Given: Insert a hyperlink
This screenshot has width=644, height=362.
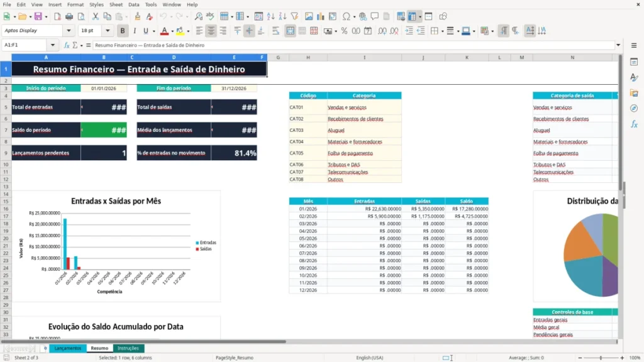Looking at the screenshot, I should tap(363, 16).
